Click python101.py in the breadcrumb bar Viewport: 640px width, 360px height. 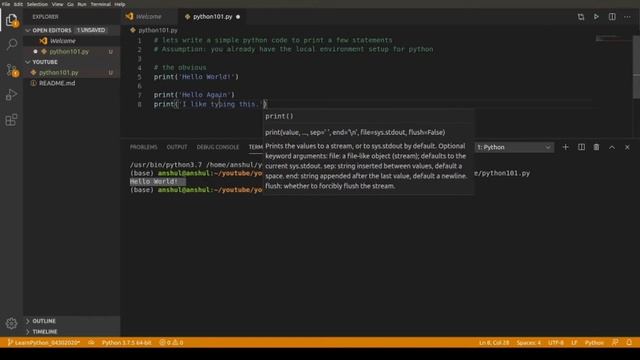click(158, 30)
